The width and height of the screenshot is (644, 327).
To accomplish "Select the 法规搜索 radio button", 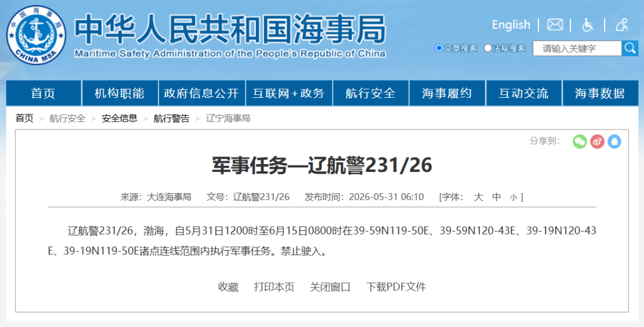I will (x=488, y=48).
